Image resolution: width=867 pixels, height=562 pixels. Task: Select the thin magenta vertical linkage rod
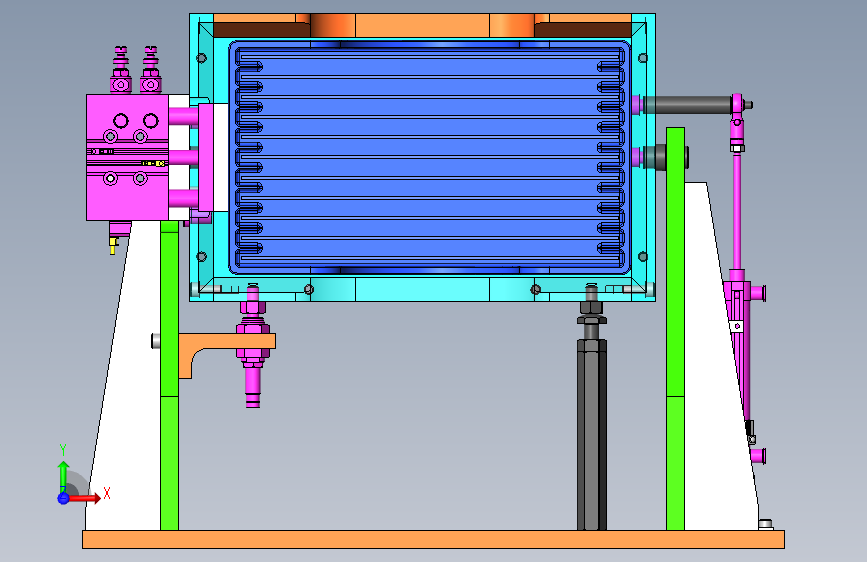point(737,213)
